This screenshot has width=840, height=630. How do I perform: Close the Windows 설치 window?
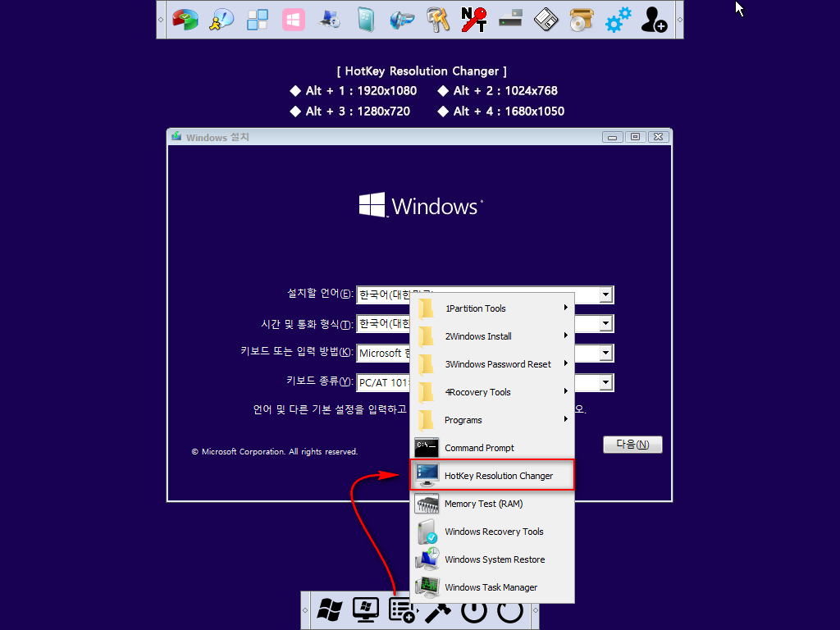(659, 137)
